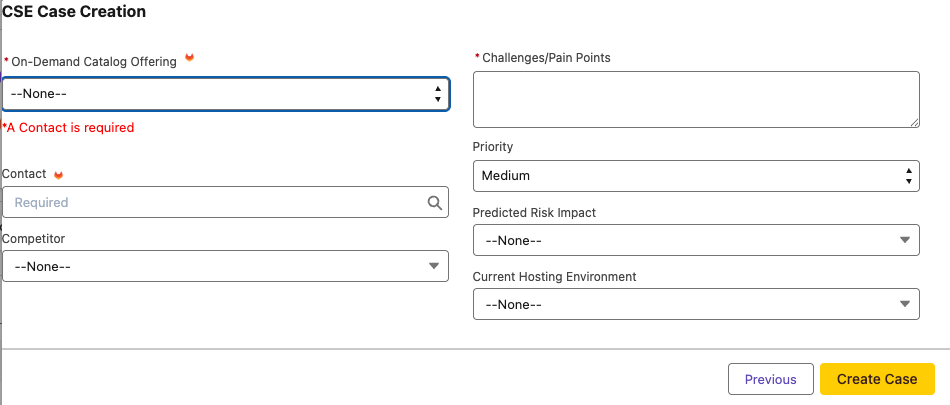Expand the Predicted Risk Impact dropdown
This screenshot has width=950, height=405.
pos(696,240)
